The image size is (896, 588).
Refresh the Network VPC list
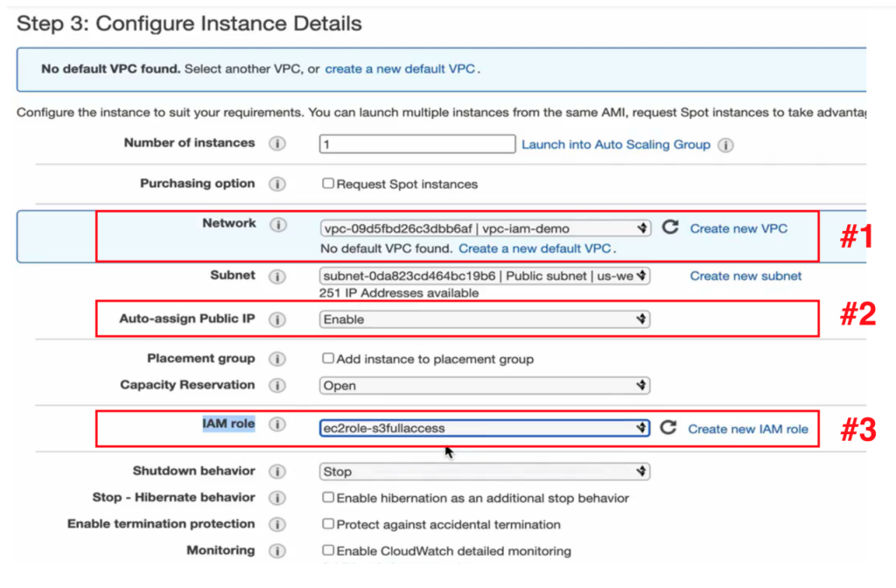(669, 227)
